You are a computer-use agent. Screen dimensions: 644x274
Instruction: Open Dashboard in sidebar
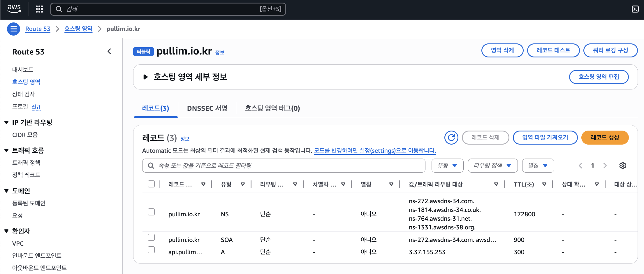23,70
